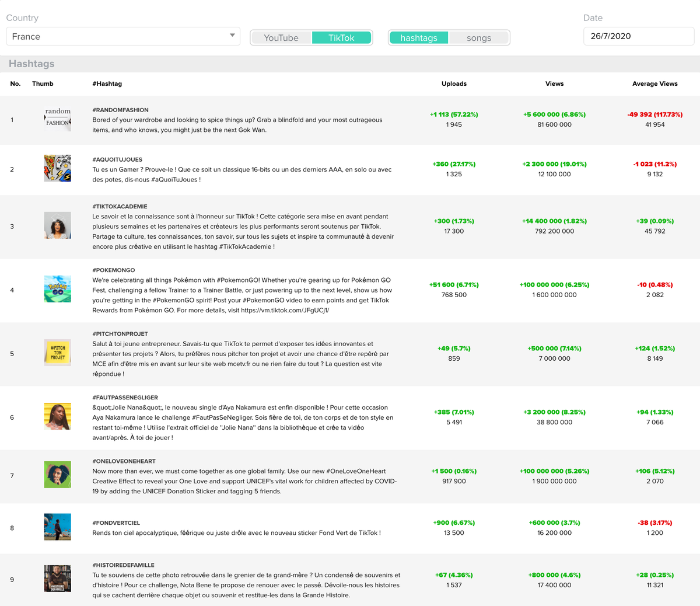Click views value 81 600 000
The image size is (700, 606).
tap(554, 124)
